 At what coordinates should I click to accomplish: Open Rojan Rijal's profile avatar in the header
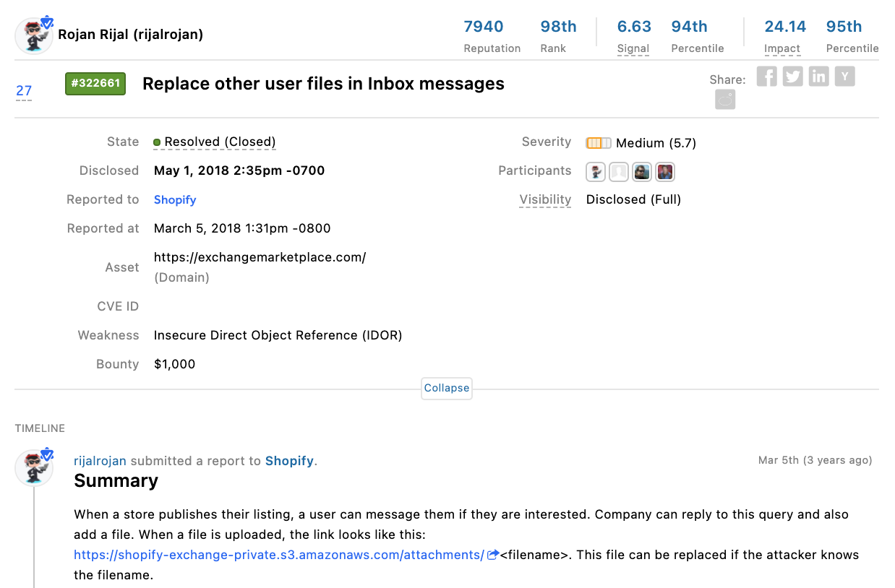[x=33, y=35]
